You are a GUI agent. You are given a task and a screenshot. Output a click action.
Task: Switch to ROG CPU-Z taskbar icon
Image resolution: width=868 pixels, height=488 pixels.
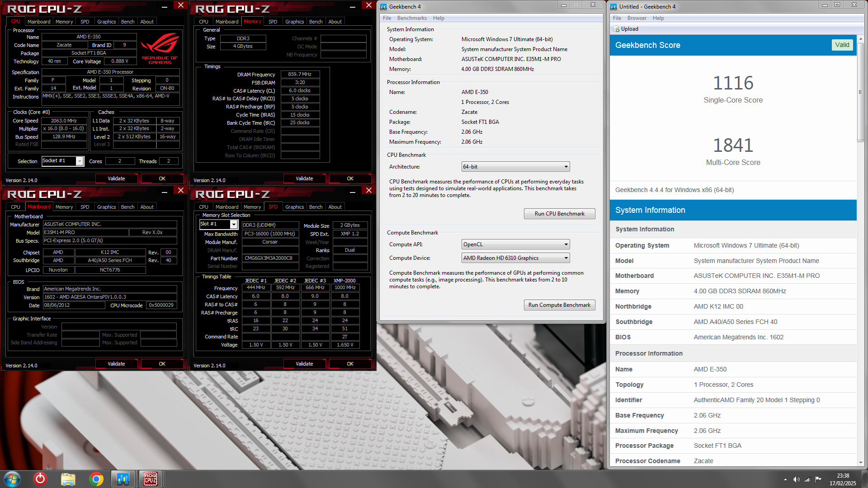pos(151,479)
